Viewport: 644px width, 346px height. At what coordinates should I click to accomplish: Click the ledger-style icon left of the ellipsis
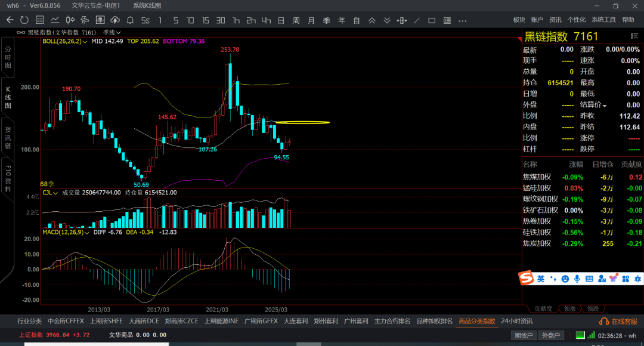coord(447,20)
